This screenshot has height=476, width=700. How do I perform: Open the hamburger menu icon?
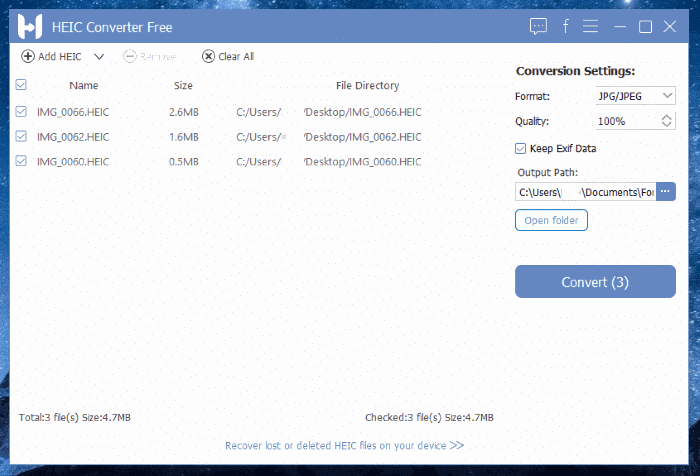(x=591, y=26)
